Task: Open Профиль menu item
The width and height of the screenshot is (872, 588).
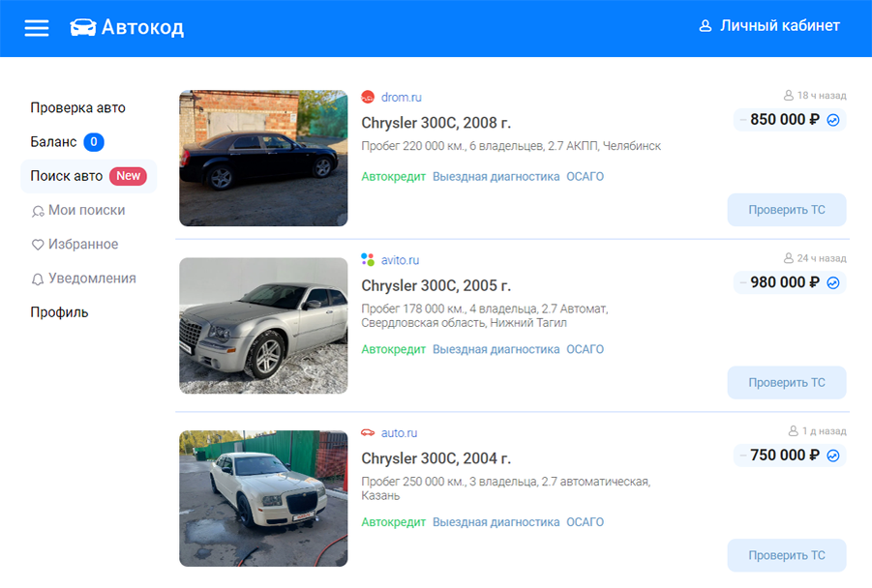Action: (x=59, y=312)
